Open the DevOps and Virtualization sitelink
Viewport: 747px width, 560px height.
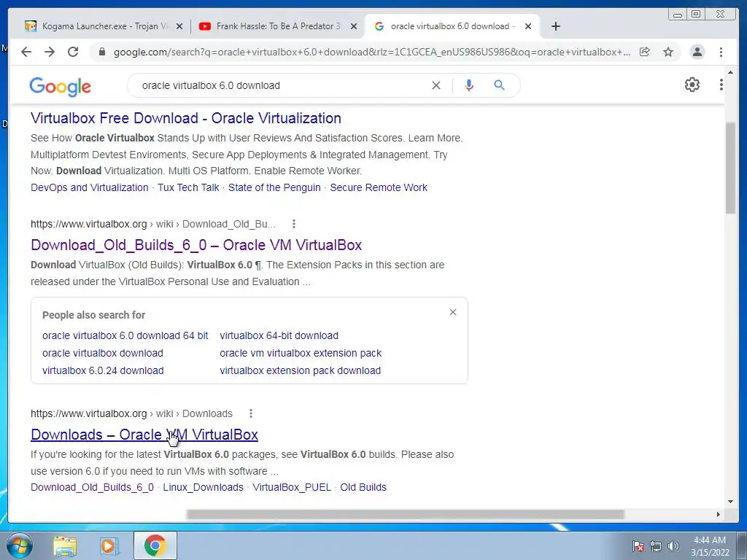(90, 187)
